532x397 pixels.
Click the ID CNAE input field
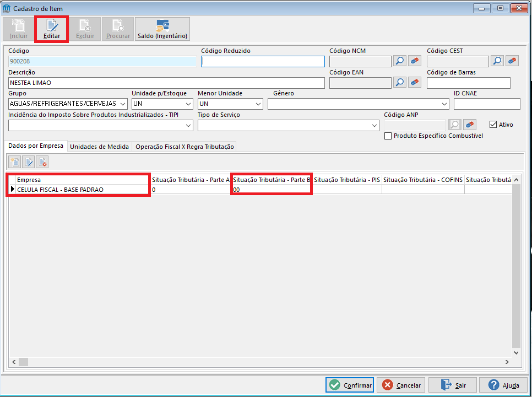point(487,104)
